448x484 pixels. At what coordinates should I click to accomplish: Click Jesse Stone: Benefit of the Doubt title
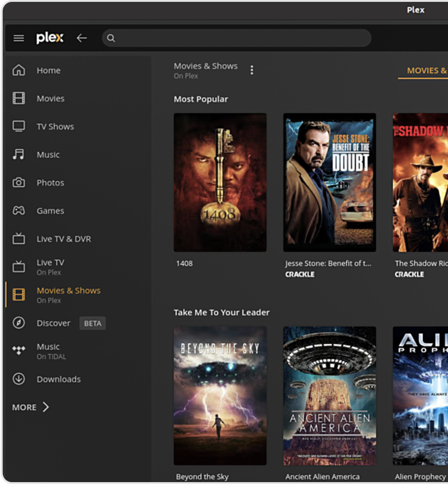pyautogui.click(x=328, y=263)
